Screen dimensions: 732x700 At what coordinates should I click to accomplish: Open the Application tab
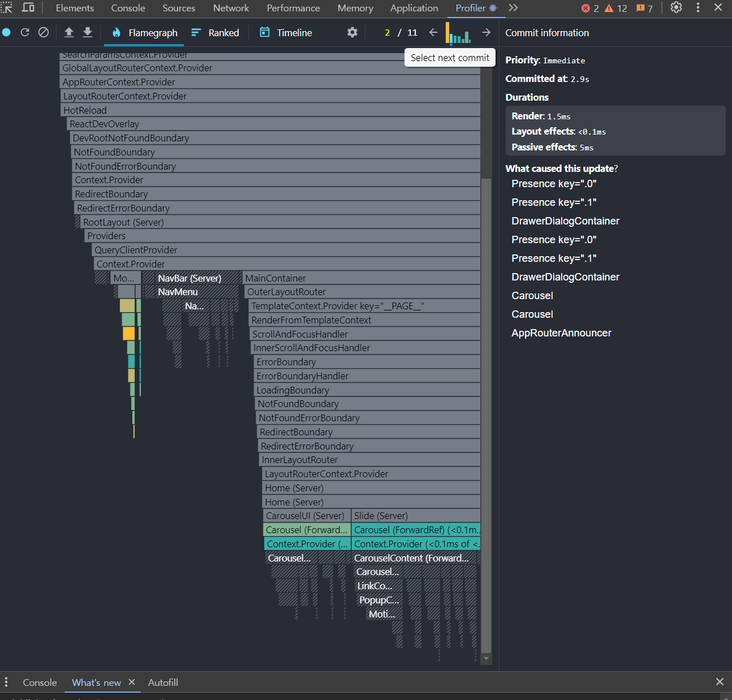coord(414,8)
